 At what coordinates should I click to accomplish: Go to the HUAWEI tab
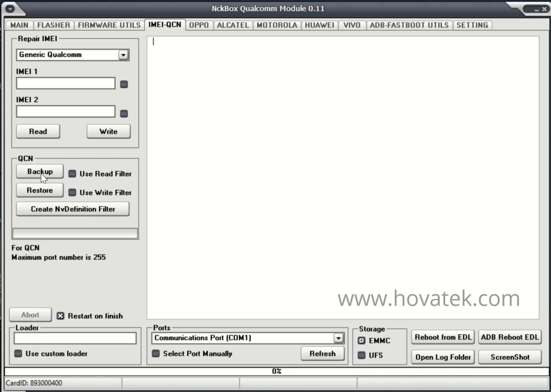[319, 25]
